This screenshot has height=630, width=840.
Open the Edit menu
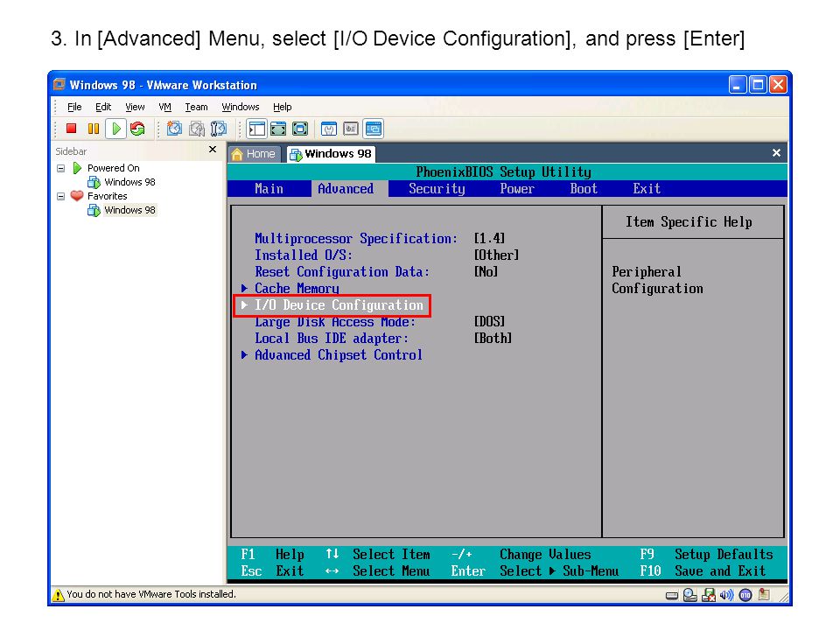103,107
